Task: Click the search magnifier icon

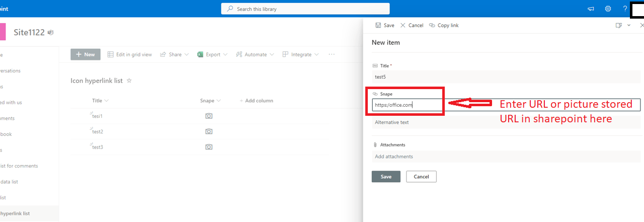Action: pyautogui.click(x=230, y=9)
